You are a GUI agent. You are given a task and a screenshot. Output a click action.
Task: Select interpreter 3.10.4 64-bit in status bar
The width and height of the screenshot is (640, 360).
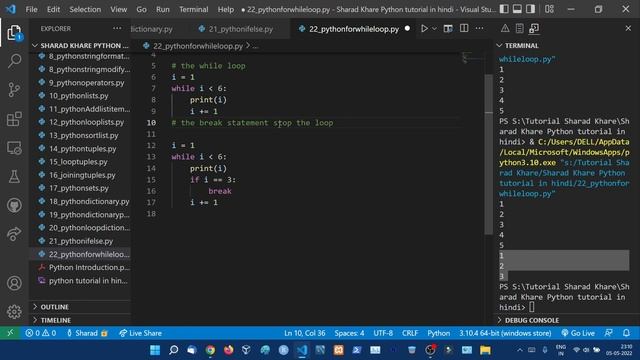click(x=505, y=333)
